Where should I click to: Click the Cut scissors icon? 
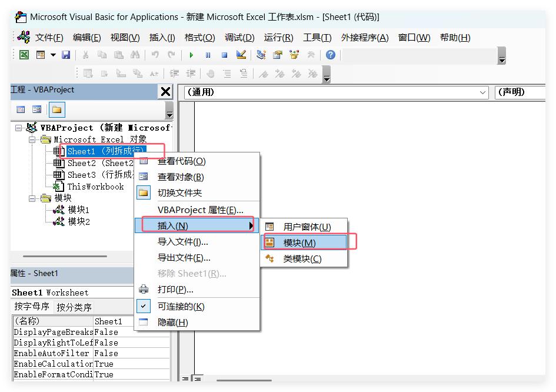[x=85, y=55]
